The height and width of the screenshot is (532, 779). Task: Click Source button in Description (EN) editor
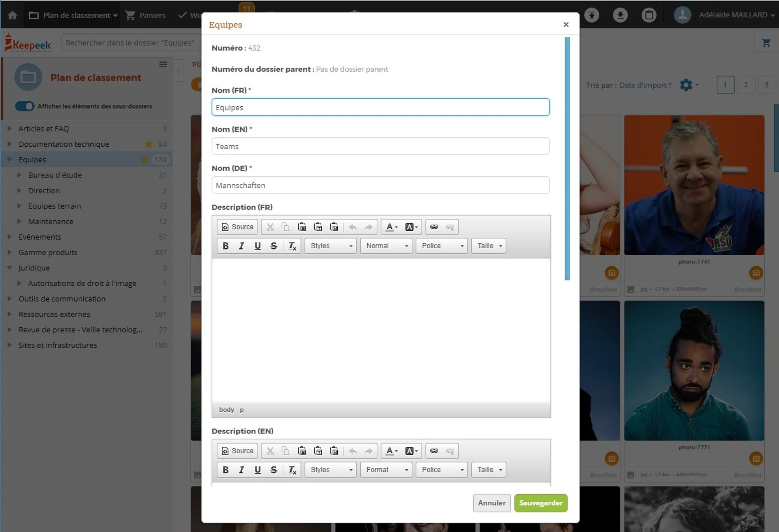237,451
